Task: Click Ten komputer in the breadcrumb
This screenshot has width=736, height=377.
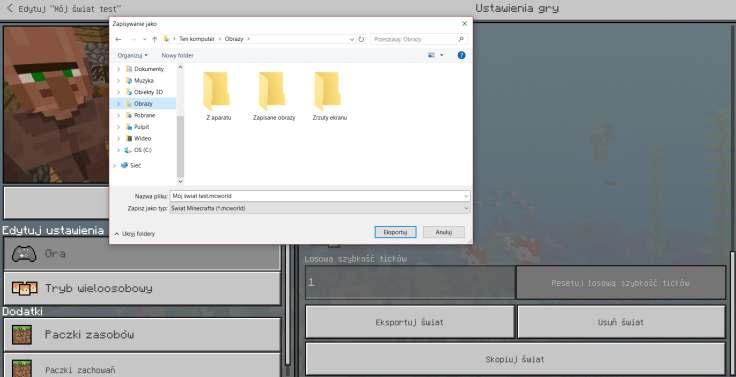Action: click(x=196, y=39)
